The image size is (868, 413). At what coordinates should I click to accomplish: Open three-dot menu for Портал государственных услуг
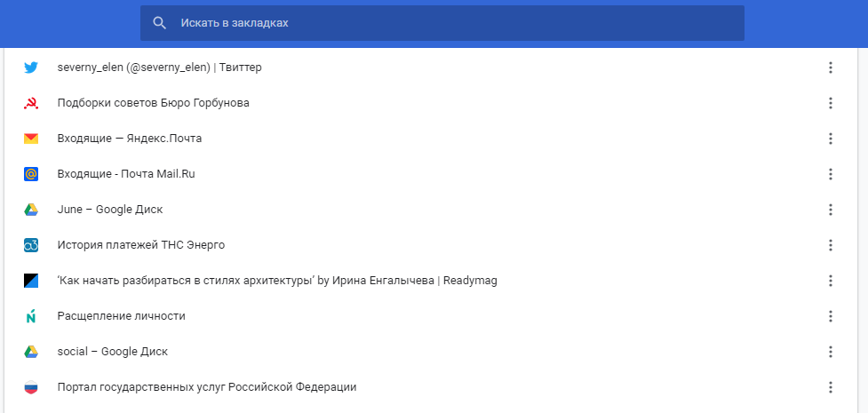(x=831, y=387)
